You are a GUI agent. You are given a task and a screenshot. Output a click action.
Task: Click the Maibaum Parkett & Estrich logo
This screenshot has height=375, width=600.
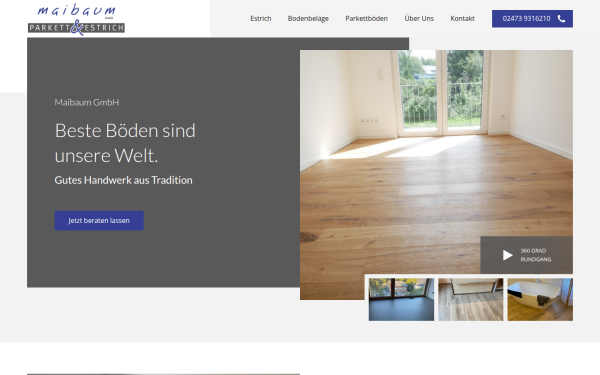(x=76, y=20)
